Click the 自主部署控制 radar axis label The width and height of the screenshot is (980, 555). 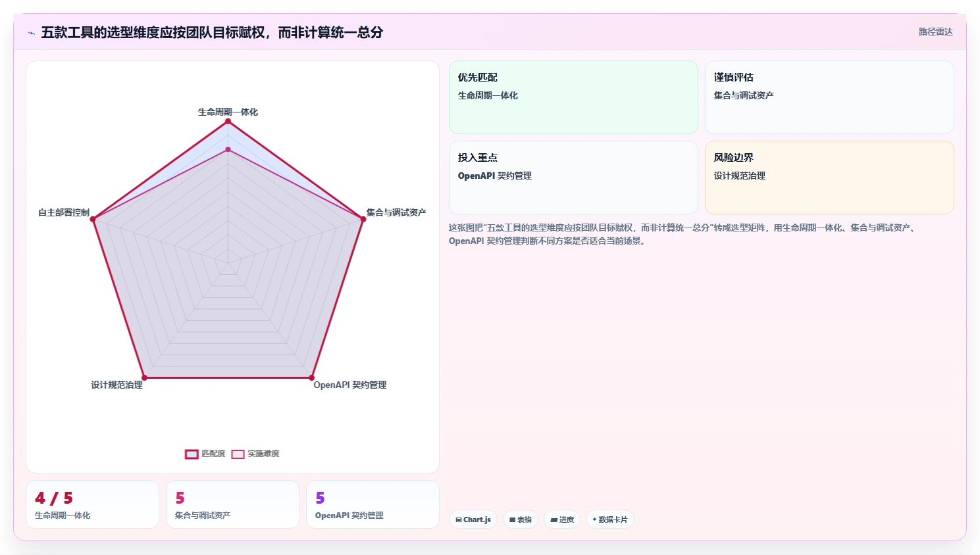tap(64, 212)
